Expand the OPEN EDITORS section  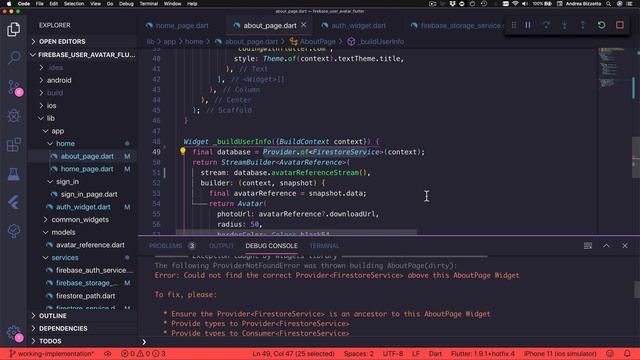(x=62, y=42)
